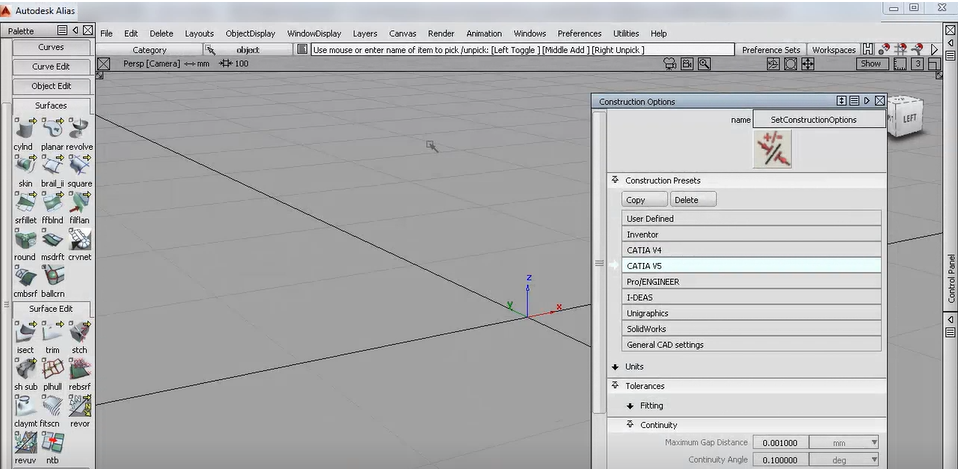Select the Inventor preset

click(x=751, y=234)
